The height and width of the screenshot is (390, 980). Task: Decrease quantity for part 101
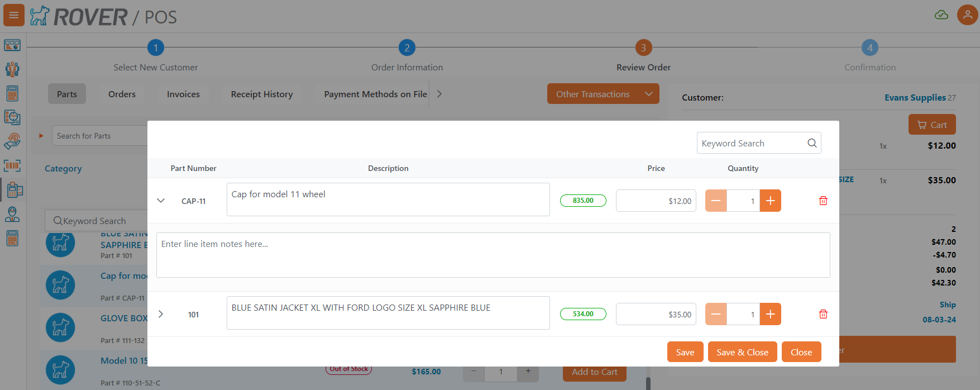[716, 314]
